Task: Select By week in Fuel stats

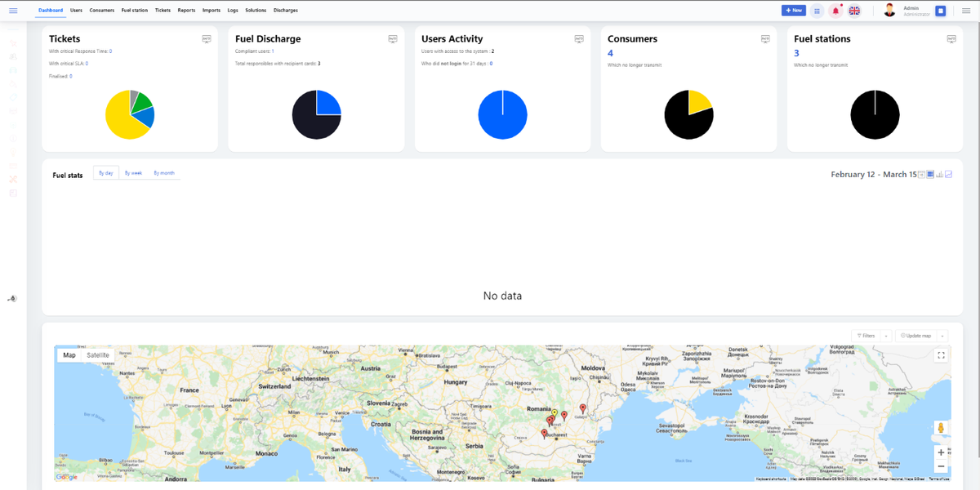Action: click(x=133, y=173)
